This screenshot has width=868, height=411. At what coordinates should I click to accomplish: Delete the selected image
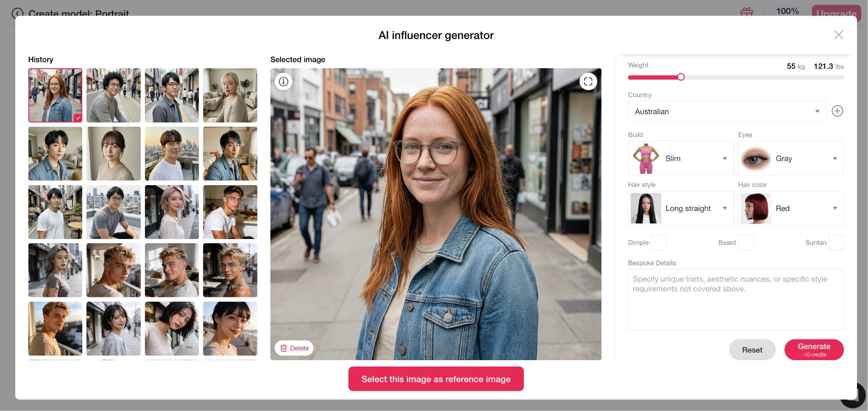294,348
